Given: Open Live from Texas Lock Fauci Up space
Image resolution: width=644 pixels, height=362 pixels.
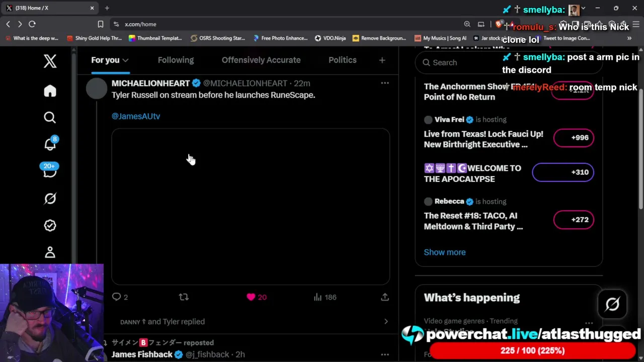Looking at the screenshot, I should click(484, 139).
